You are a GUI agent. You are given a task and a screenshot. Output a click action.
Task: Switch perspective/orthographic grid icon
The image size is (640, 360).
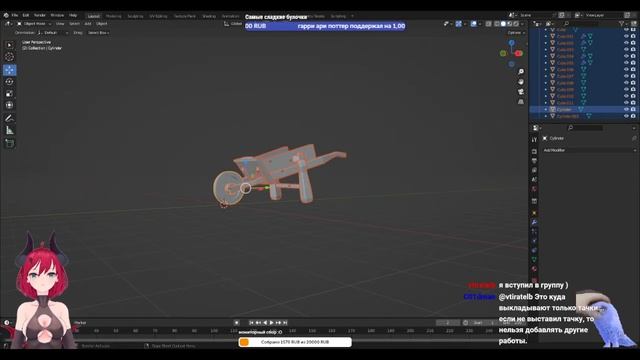[521, 102]
